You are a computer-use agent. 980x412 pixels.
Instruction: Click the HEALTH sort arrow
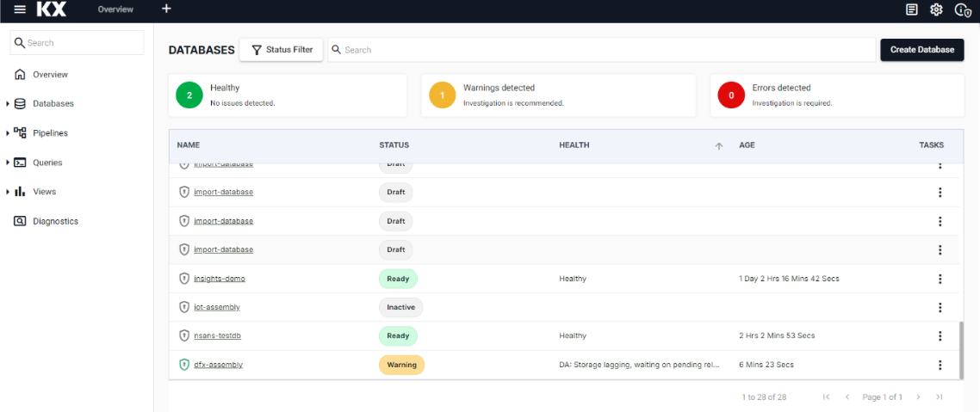(719, 146)
